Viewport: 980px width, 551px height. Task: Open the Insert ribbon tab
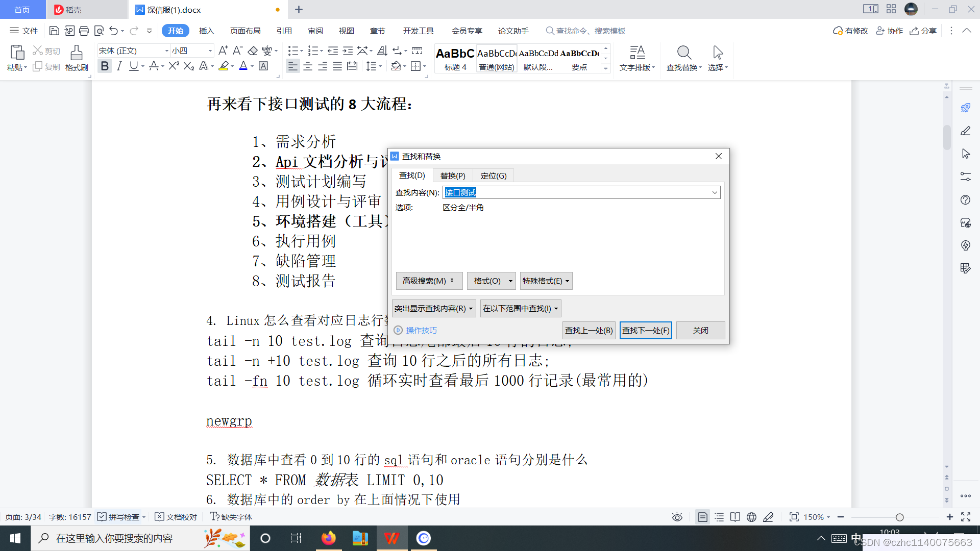point(206,31)
